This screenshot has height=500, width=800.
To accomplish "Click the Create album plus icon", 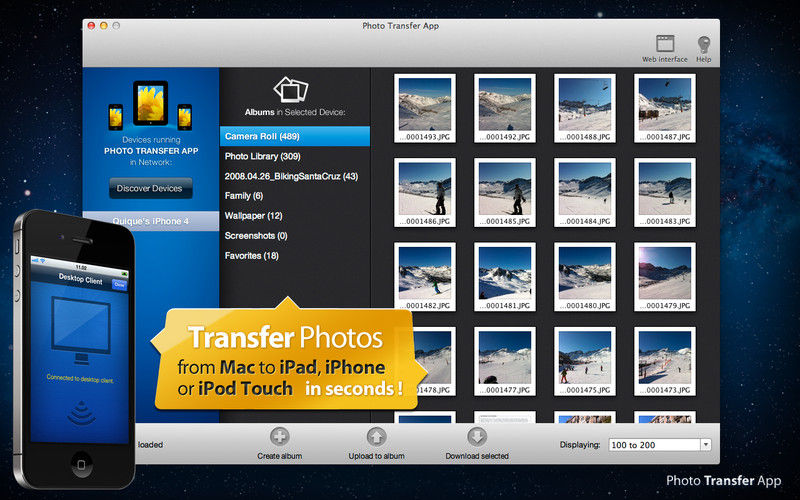I will pyautogui.click(x=279, y=436).
